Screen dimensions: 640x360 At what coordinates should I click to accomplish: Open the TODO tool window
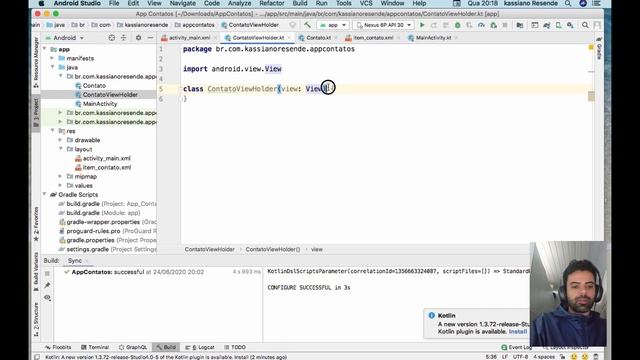(235, 347)
